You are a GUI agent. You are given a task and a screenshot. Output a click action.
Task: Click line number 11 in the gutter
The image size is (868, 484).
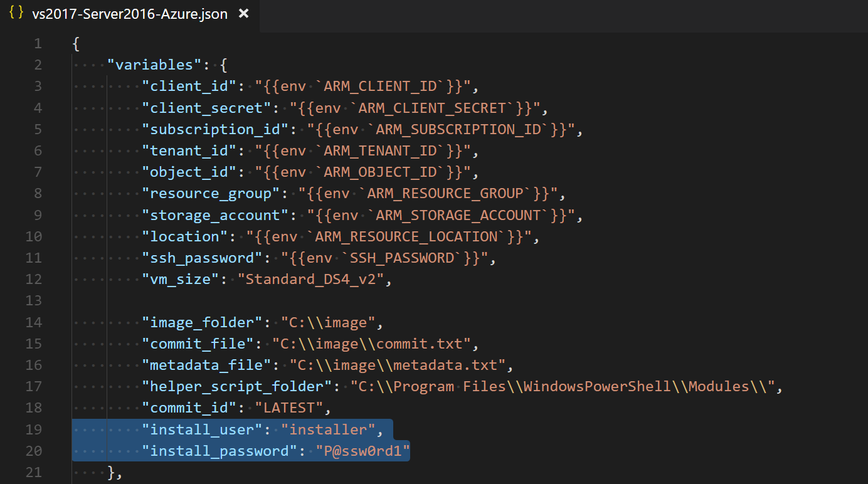pos(34,257)
